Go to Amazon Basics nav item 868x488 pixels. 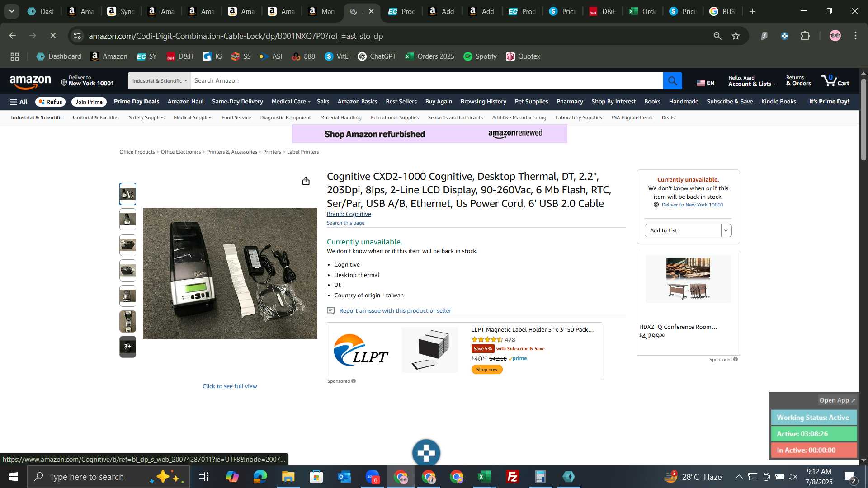(x=357, y=102)
